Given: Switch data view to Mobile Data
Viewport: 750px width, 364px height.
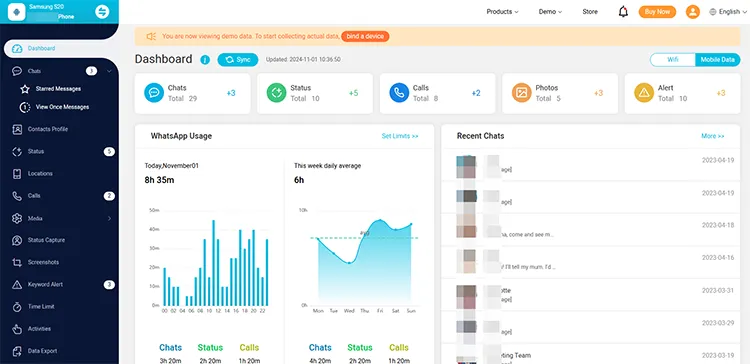Looking at the screenshot, I should pos(717,60).
